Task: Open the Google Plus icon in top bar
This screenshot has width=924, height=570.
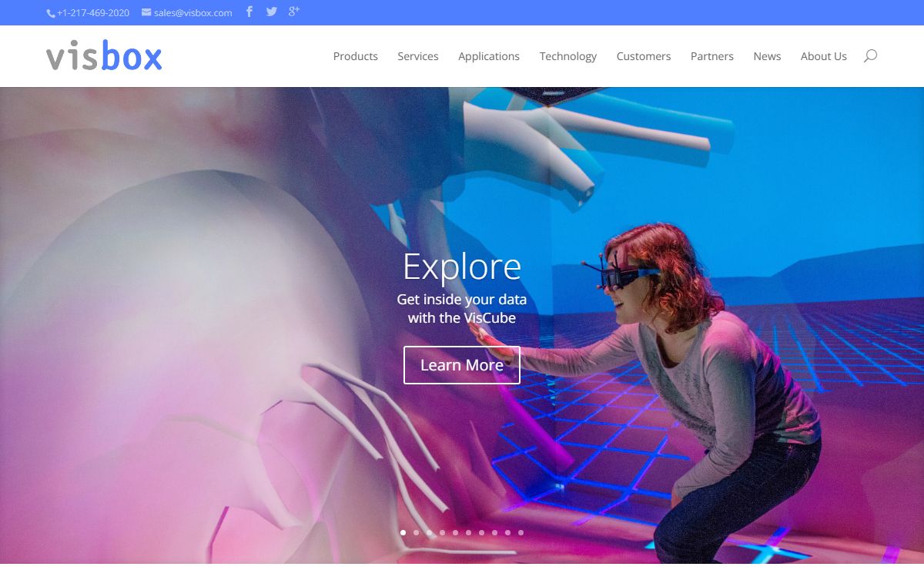Action: click(293, 11)
